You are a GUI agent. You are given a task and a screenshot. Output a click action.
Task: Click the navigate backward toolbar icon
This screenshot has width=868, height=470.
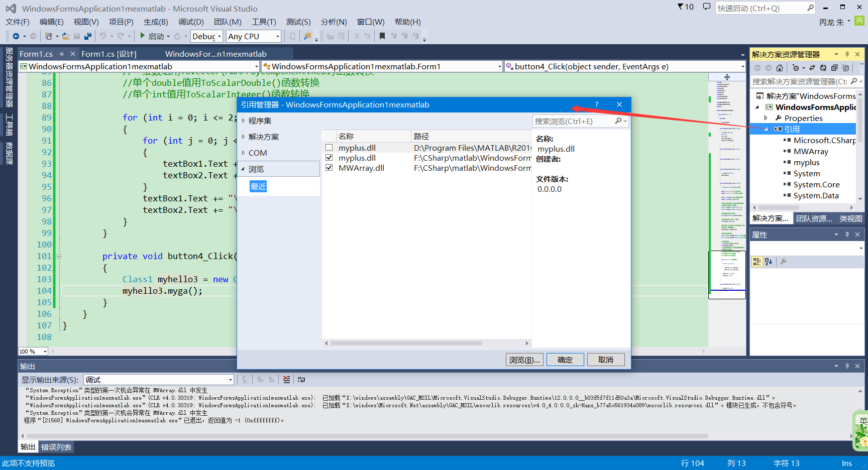16,36
